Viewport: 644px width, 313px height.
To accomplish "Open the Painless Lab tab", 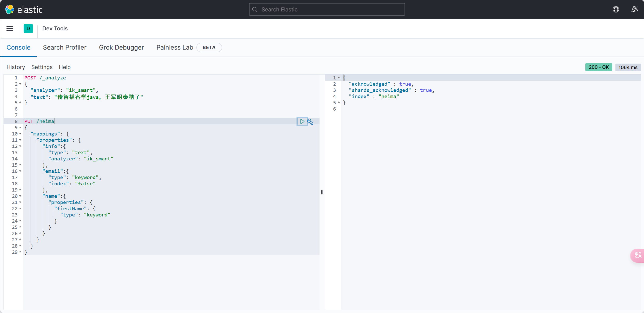I will pyautogui.click(x=175, y=47).
